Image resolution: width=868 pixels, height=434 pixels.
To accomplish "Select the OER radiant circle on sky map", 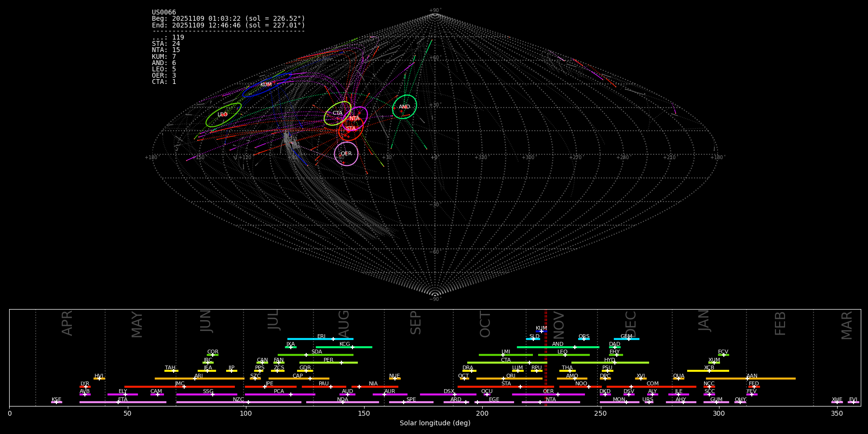I will [x=346, y=153].
